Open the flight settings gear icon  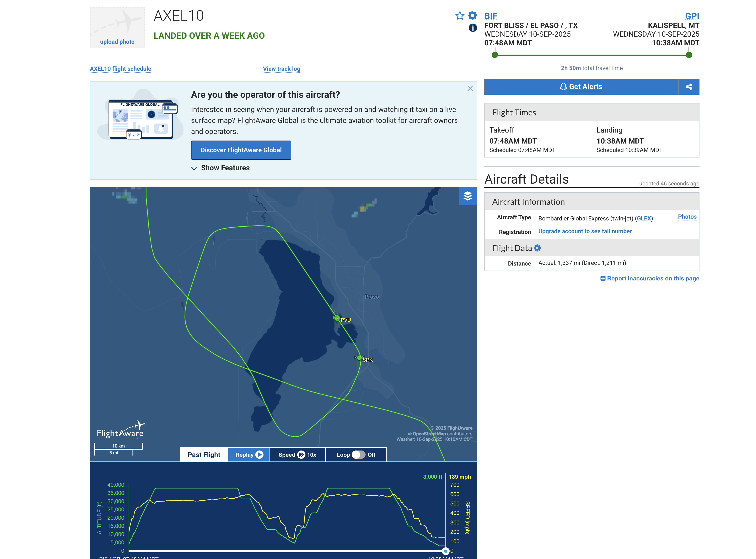coord(472,15)
